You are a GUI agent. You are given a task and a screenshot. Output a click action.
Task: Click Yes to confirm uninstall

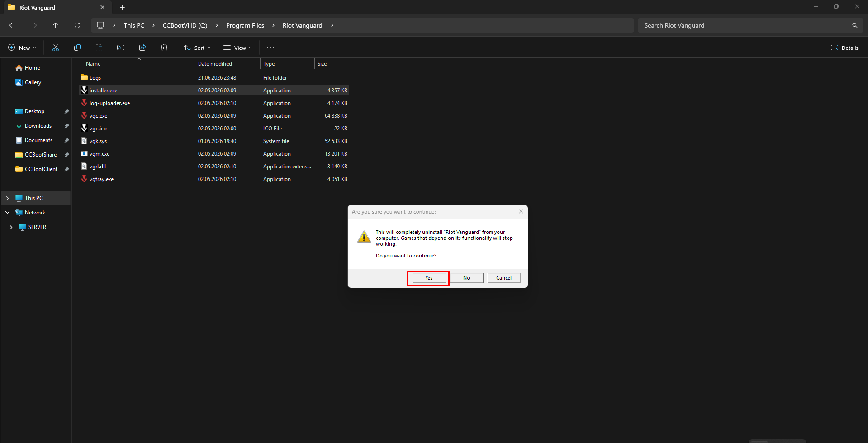429,278
